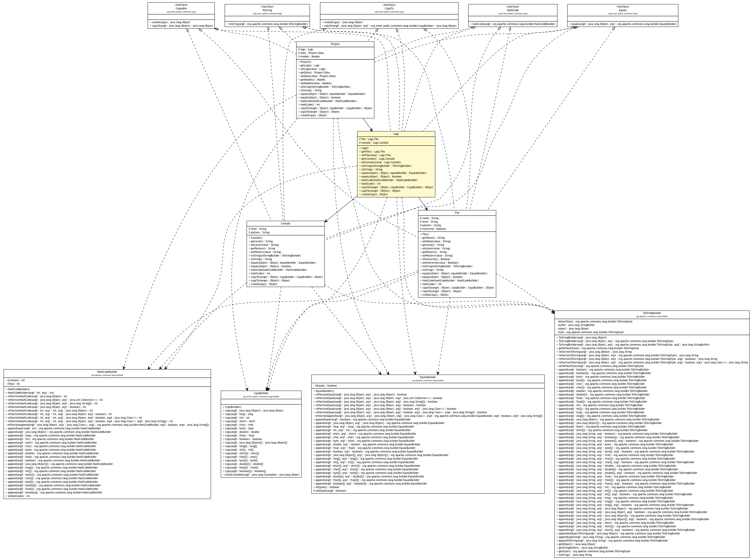Click '+ getModels() : Models' method
Image resolution: width=753 pixels, height=560 pixels.
point(312,80)
